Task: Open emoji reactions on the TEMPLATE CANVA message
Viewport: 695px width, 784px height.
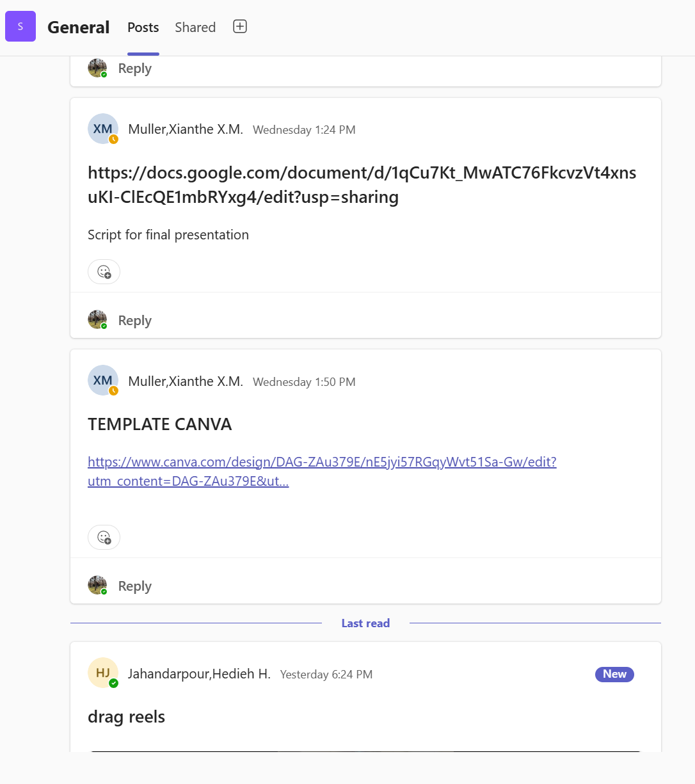Action: (104, 537)
